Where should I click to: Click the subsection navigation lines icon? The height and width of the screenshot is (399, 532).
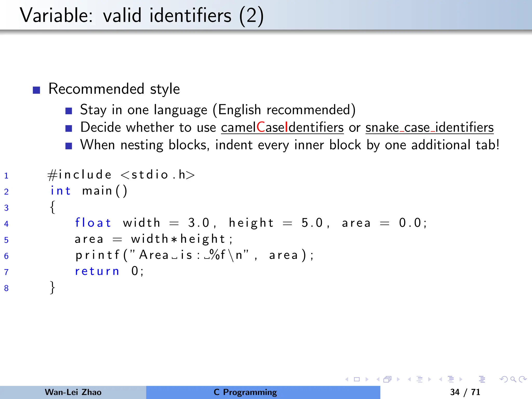click(x=420, y=379)
